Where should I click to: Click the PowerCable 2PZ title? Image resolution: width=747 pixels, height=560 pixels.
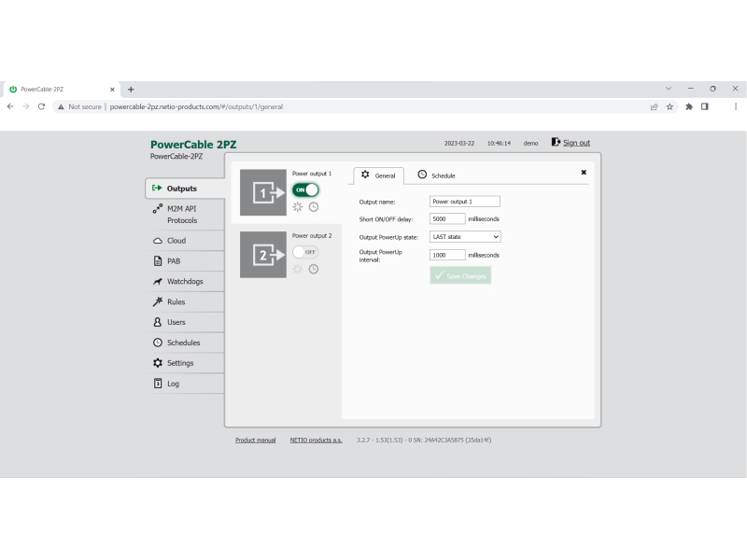coord(193,145)
